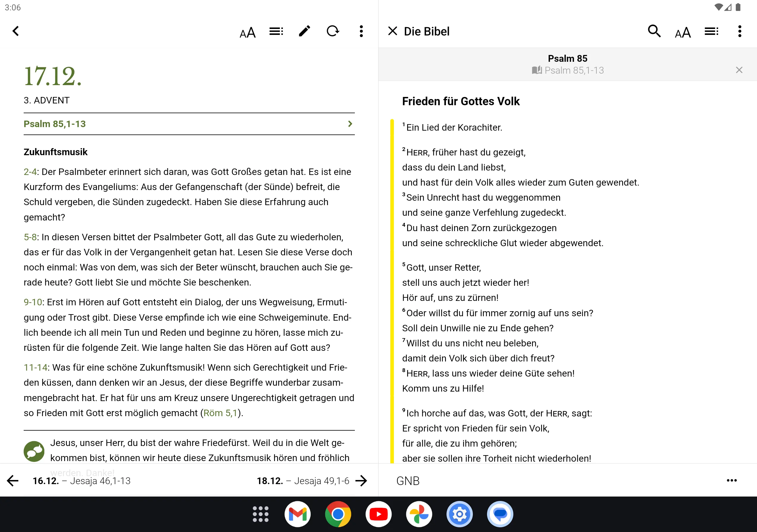Open the Psalm 85 chapter selector
The width and height of the screenshot is (757, 532).
coord(567,58)
